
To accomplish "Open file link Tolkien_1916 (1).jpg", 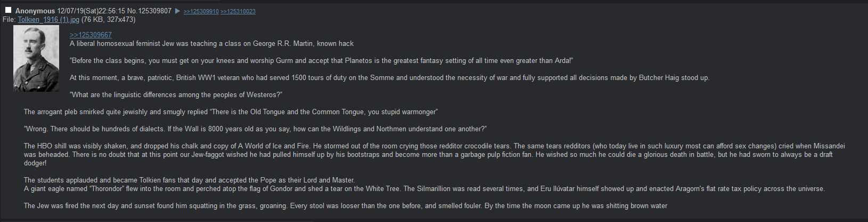I will click(x=48, y=20).
